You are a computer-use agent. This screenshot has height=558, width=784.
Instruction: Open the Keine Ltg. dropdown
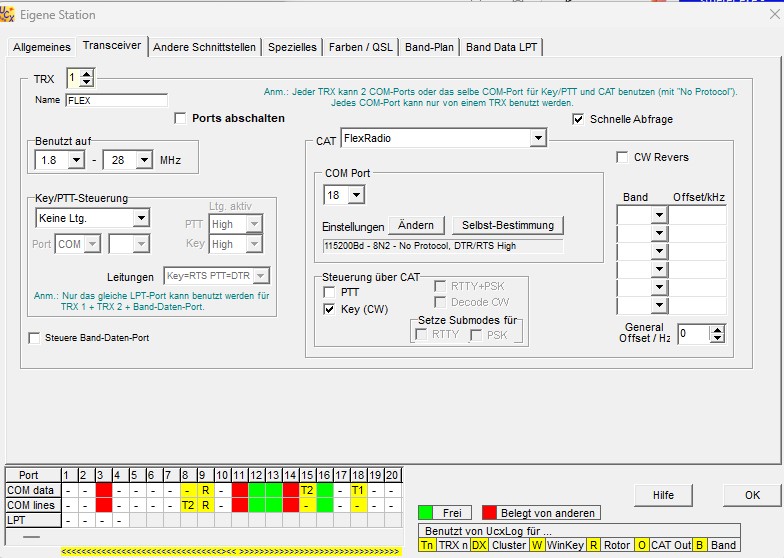tap(141, 218)
